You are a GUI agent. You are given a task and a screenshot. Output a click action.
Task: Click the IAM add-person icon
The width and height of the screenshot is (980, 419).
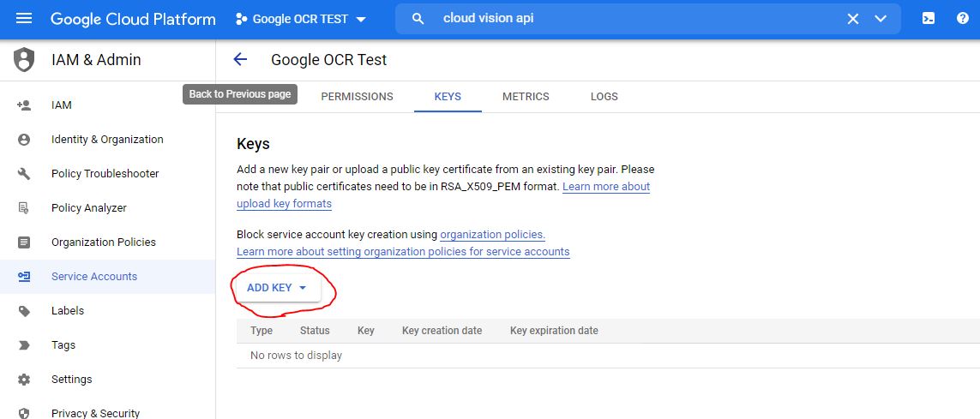click(24, 105)
